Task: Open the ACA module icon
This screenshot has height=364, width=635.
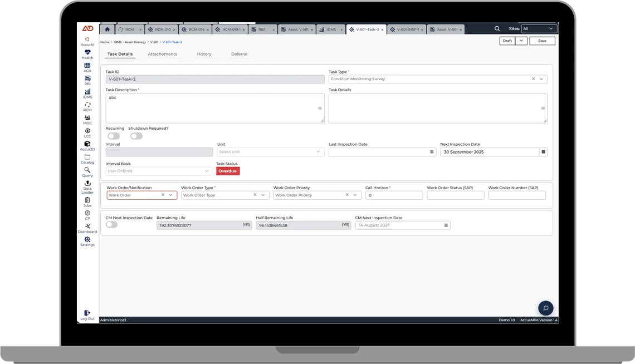Action: pos(87,67)
